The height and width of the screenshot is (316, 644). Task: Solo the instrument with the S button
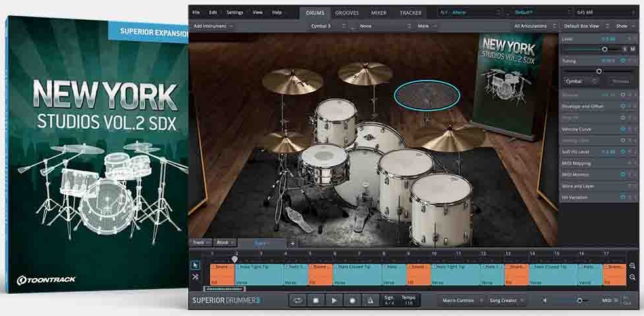[x=625, y=49]
